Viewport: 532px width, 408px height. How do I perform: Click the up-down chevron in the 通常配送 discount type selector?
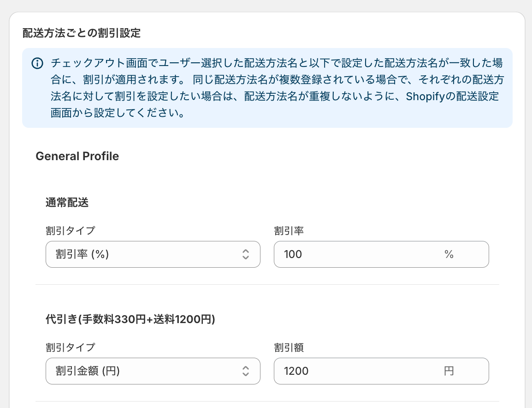tap(246, 254)
